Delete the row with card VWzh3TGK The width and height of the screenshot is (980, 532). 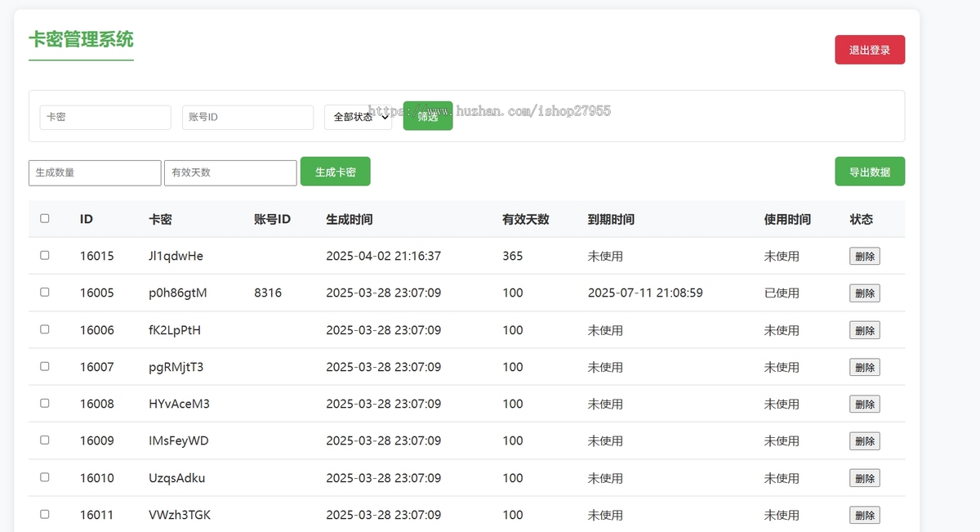tap(865, 515)
